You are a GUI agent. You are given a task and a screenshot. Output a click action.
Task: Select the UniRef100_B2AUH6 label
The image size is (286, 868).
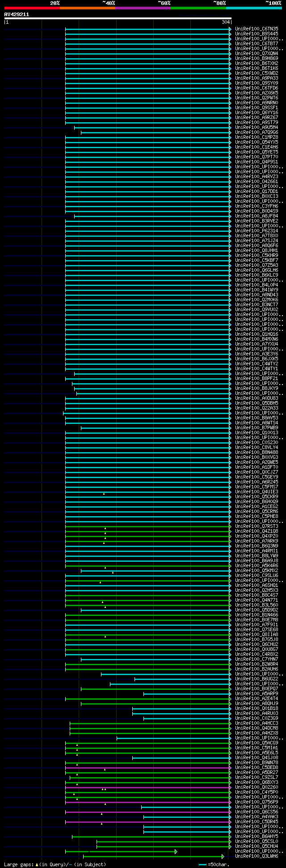(257, 669)
